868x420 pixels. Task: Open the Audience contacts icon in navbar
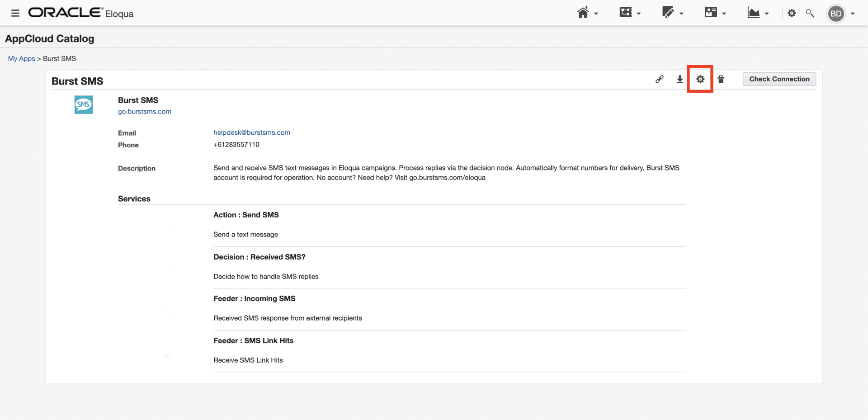tap(711, 12)
